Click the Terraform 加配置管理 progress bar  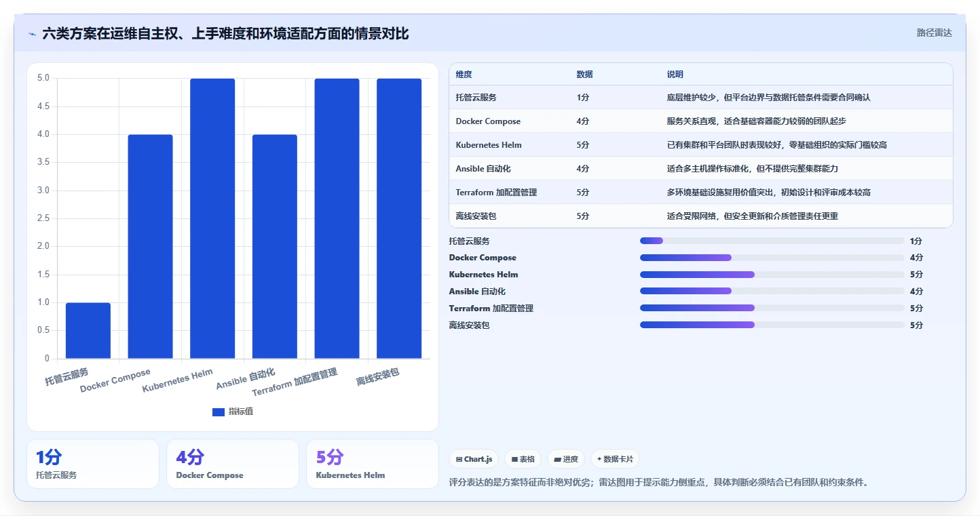pos(772,308)
